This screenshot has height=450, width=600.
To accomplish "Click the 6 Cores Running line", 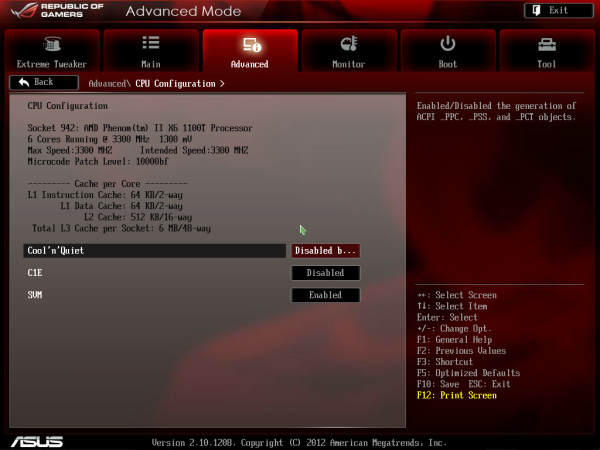I will 109,139.
